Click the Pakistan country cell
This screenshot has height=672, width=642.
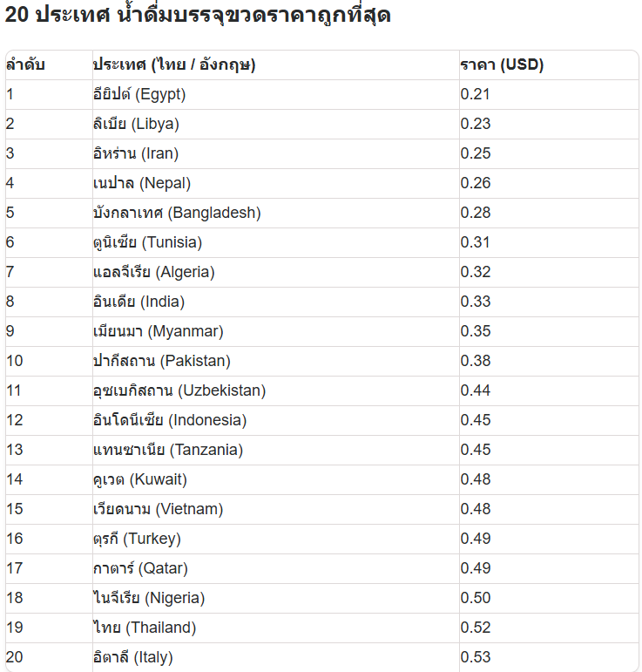point(276,361)
